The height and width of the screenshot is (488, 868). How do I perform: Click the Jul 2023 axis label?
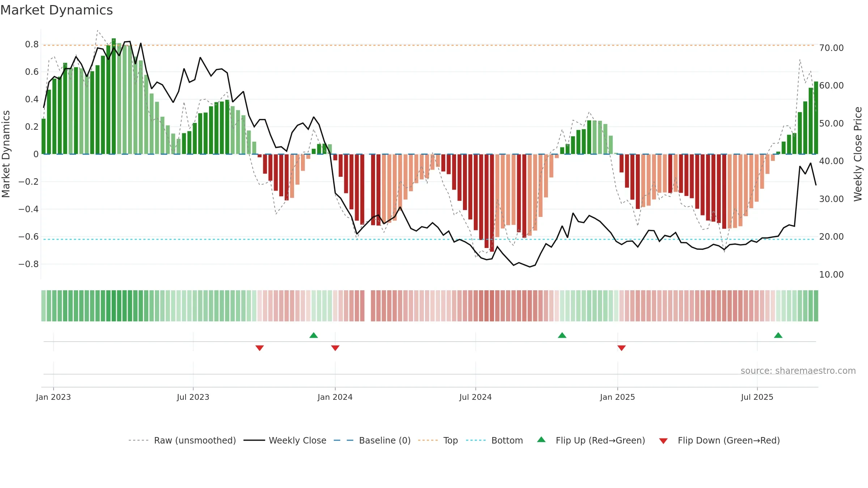tap(193, 397)
